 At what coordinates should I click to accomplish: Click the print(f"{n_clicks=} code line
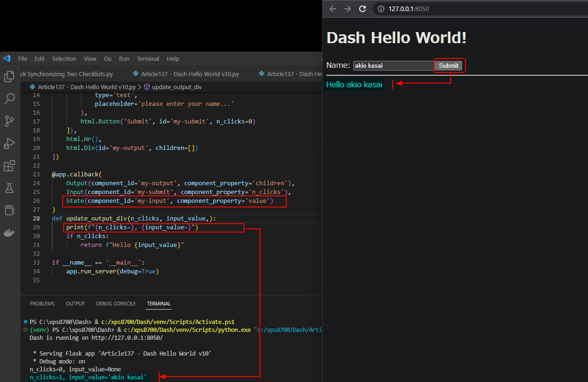[132, 227]
